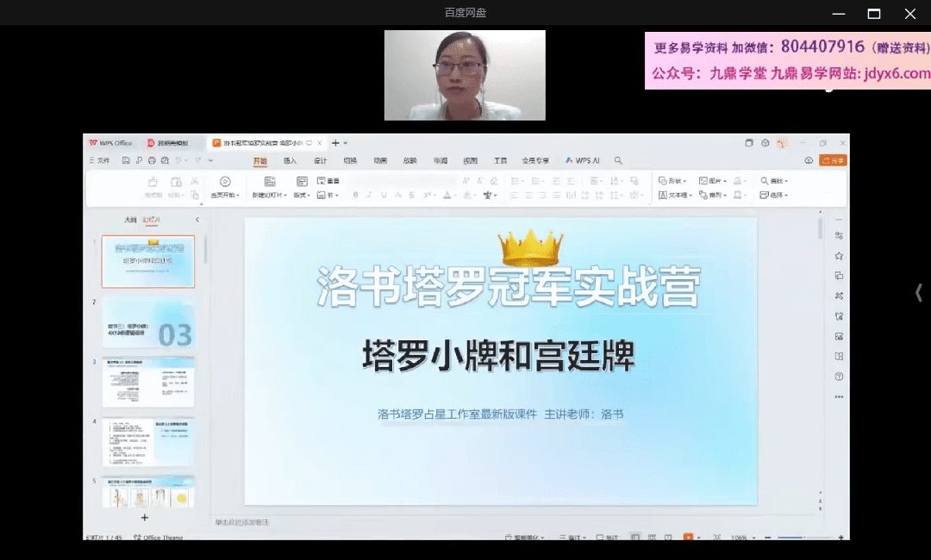This screenshot has width=931, height=560.
Task: Select slide 2 thumbnail showing 03
Action: pos(148,322)
